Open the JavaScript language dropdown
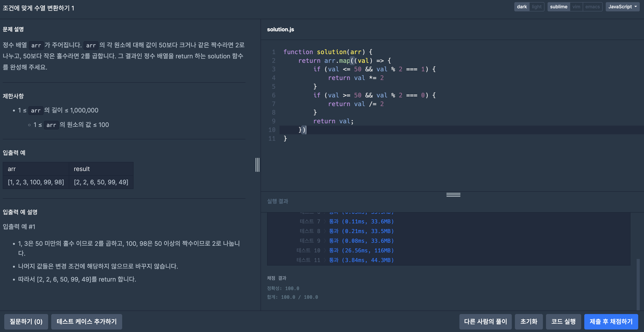644x332 pixels. coord(622,7)
